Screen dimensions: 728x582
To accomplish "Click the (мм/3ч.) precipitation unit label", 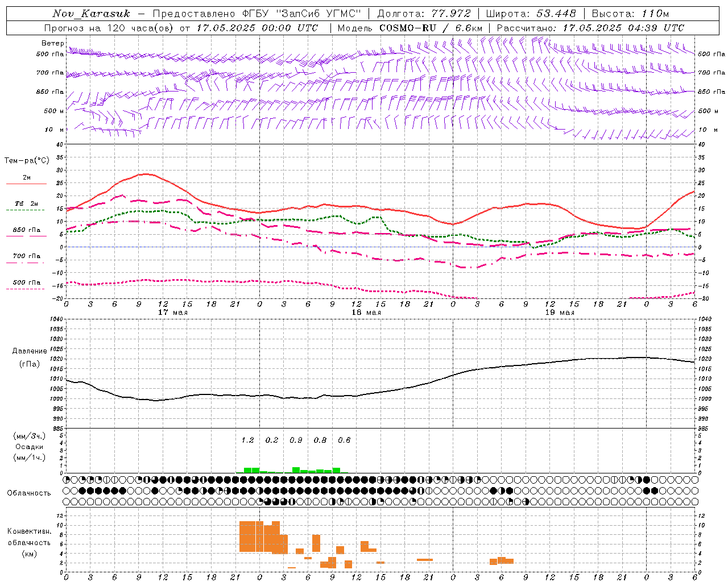I will point(30,436).
